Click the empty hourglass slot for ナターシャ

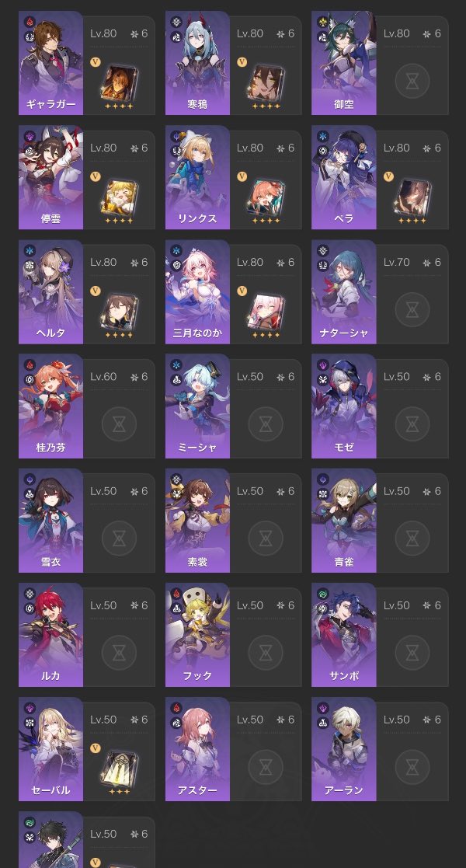(412, 309)
